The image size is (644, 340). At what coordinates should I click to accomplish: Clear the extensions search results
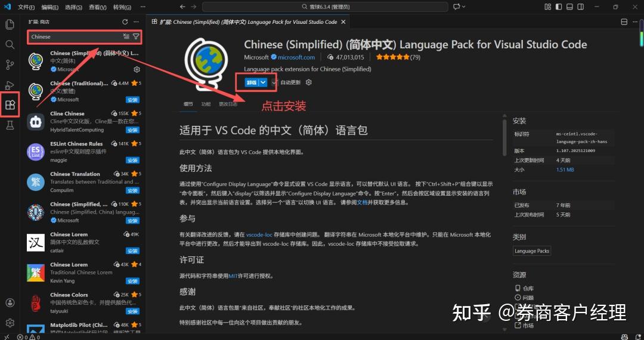(126, 36)
